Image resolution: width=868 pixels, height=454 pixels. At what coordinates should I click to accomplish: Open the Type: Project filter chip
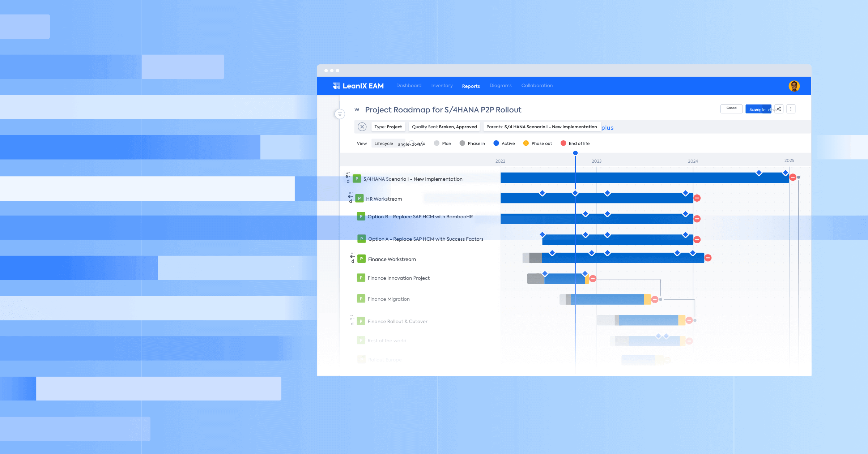click(x=388, y=127)
